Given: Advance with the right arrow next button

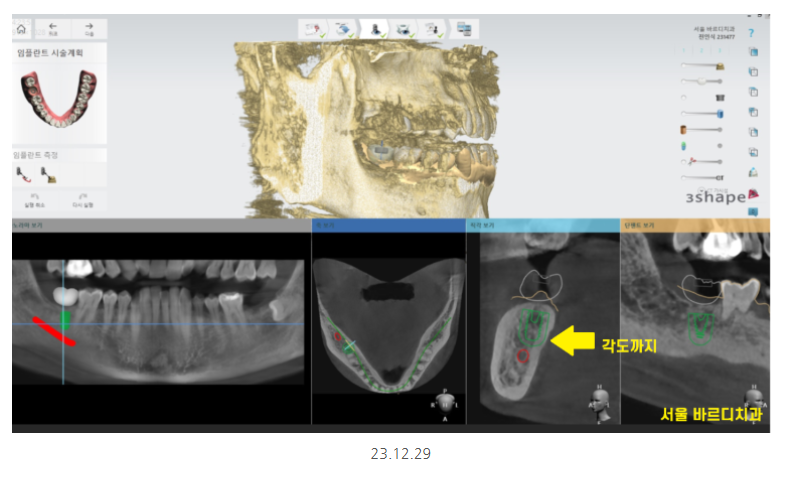Looking at the screenshot, I should 89,29.
